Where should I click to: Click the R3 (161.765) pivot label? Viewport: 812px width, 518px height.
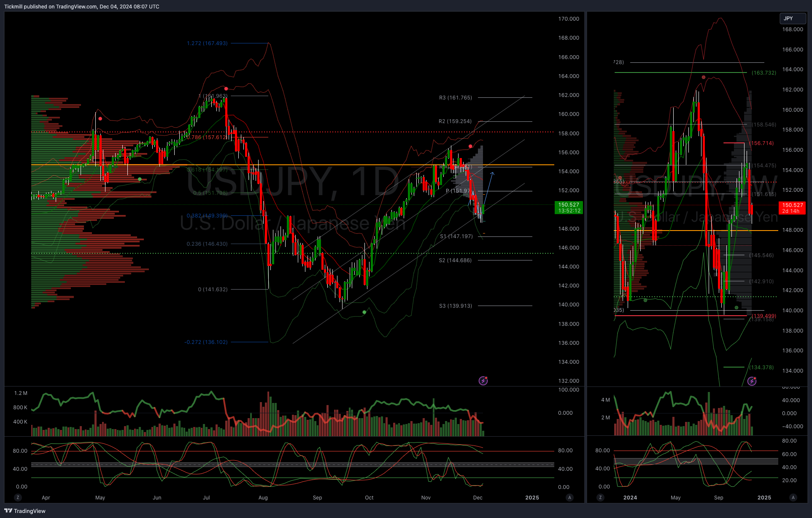coord(456,97)
